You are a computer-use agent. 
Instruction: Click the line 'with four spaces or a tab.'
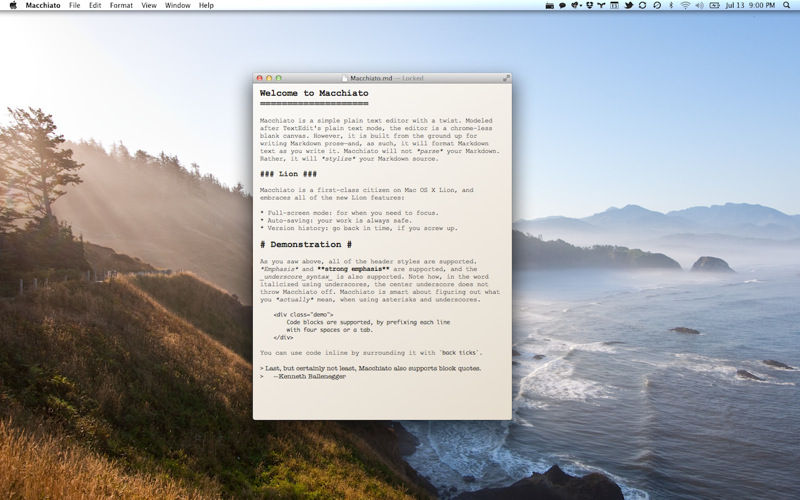[330, 330]
